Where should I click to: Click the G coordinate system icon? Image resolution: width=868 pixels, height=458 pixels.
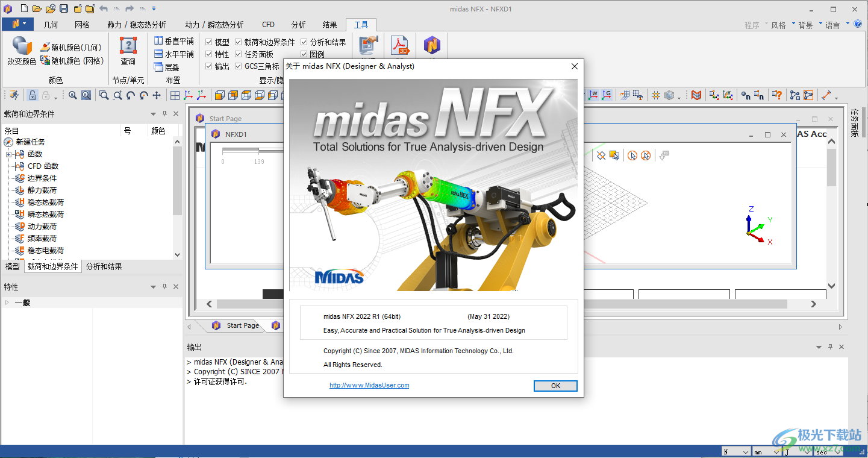click(x=607, y=95)
